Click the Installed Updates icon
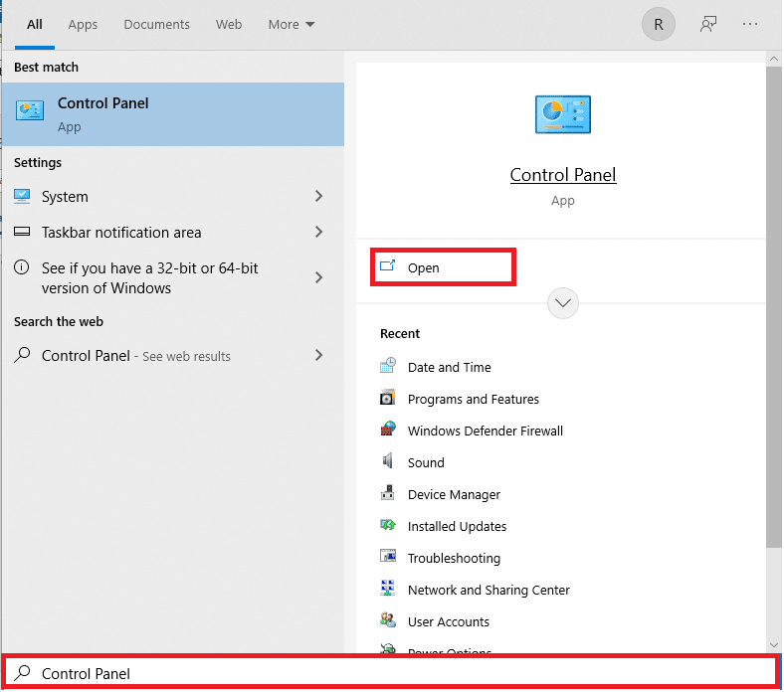The width and height of the screenshot is (784, 692). tap(388, 526)
